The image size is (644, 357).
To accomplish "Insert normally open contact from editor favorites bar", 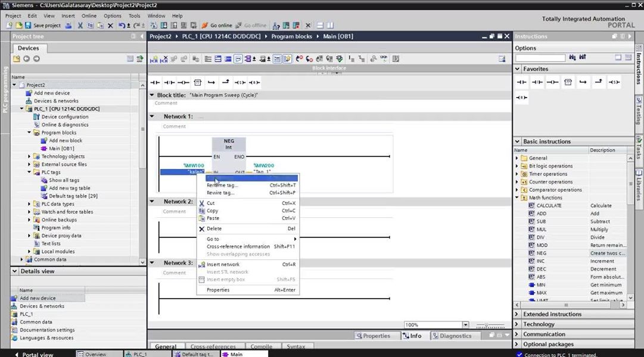I will (155, 83).
